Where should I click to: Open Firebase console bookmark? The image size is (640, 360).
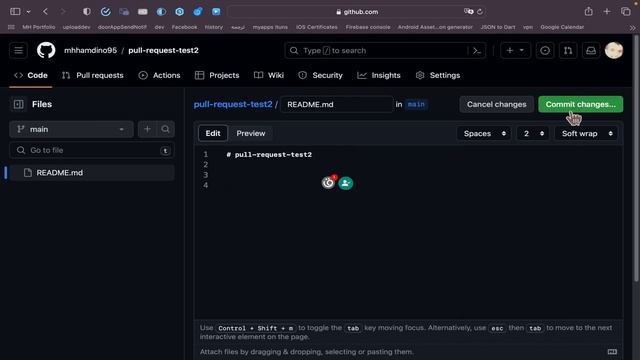pos(368,27)
